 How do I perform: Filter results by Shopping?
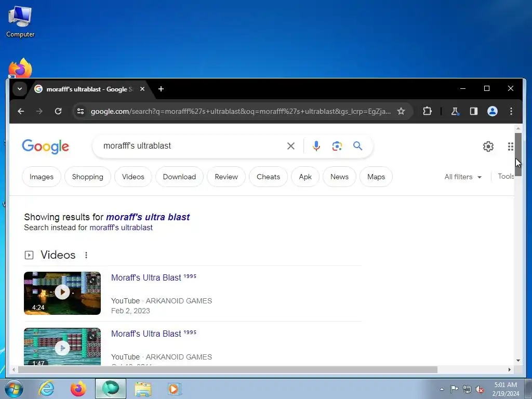click(x=87, y=177)
